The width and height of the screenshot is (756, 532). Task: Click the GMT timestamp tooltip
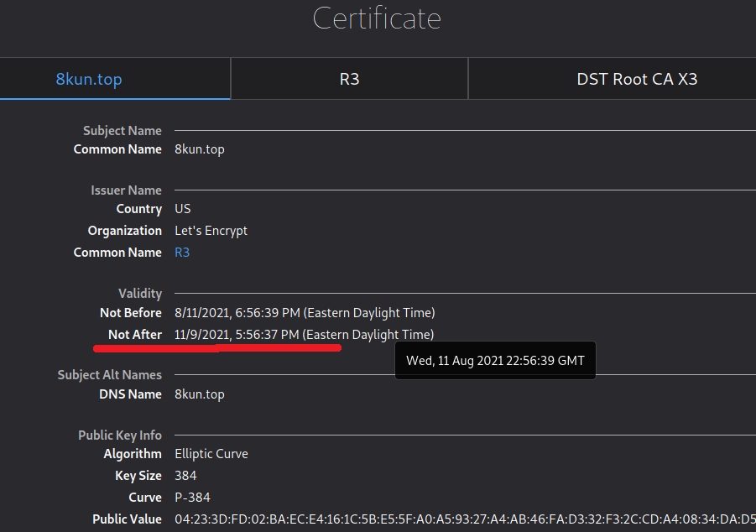[495, 361]
